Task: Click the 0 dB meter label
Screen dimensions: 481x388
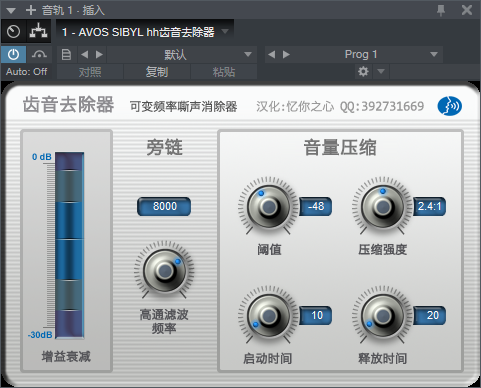Action: point(42,157)
